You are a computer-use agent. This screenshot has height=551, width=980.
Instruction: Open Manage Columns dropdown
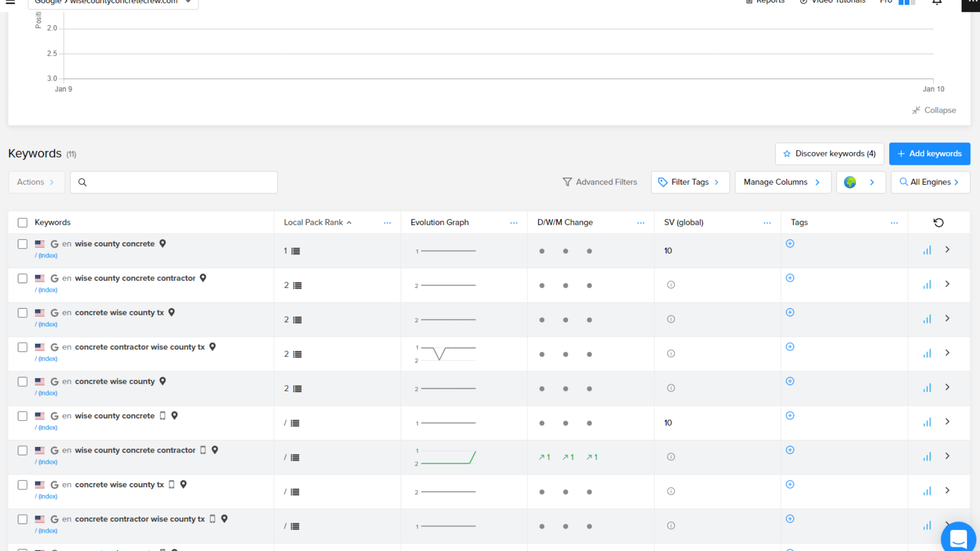pyautogui.click(x=782, y=182)
